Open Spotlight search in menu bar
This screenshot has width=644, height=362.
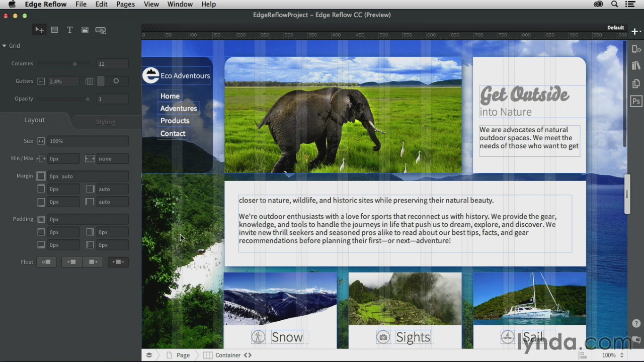(x=614, y=4)
